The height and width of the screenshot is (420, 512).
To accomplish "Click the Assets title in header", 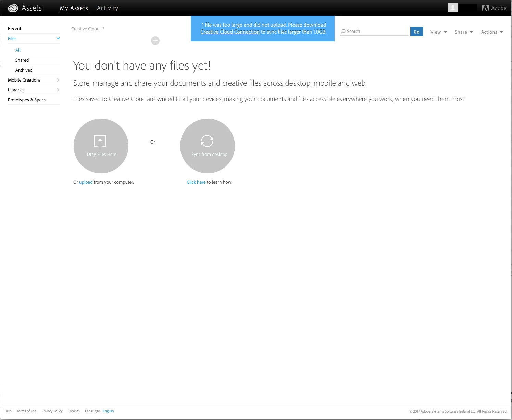I will click(32, 8).
